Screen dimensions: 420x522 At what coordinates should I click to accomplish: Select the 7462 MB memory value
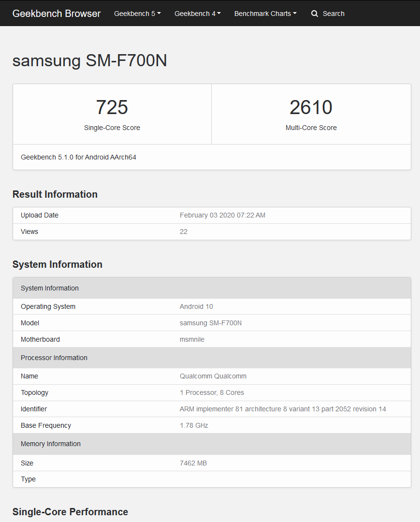(x=193, y=463)
